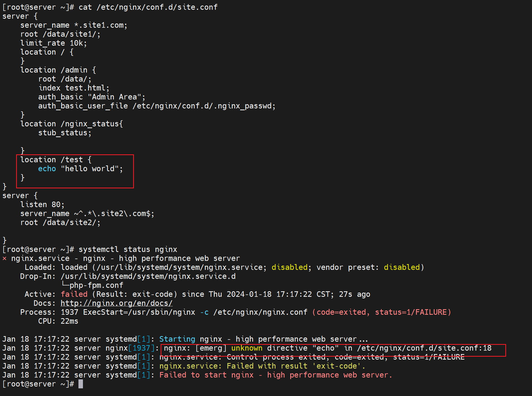Click the 'listen 80;' directive

click(x=42, y=204)
